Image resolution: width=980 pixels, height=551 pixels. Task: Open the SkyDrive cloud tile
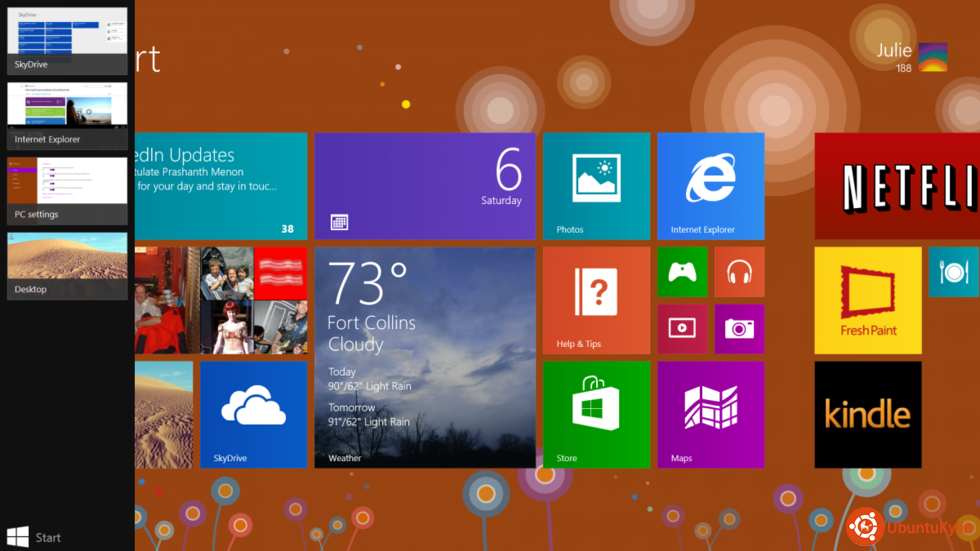(x=253, y=414)
